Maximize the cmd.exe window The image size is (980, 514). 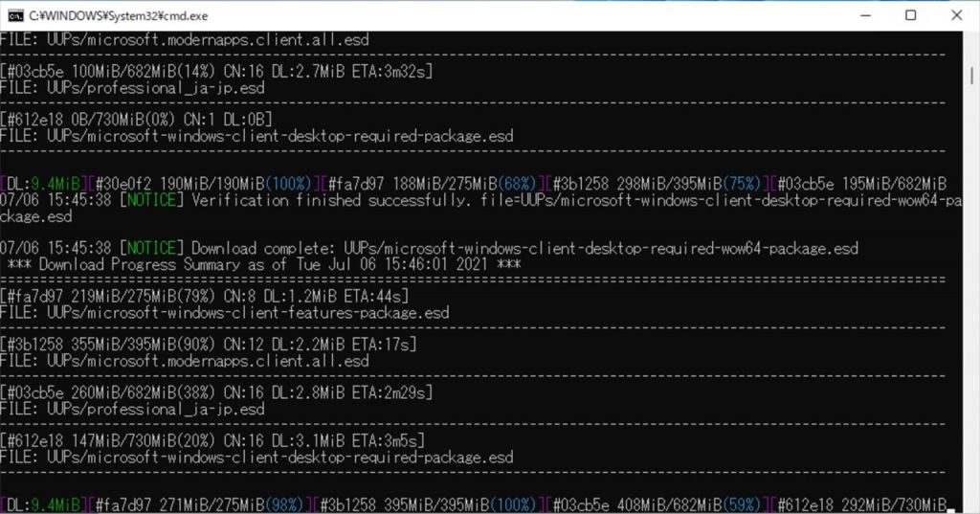coord(911,15)
